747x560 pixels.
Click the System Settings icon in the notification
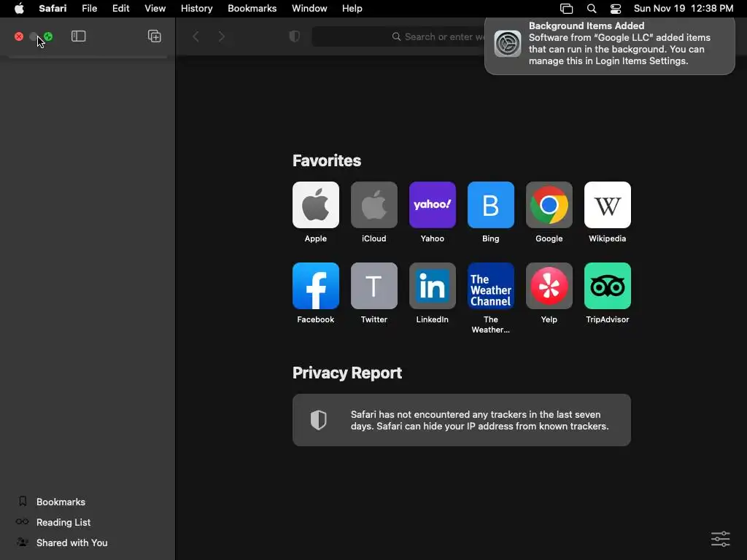pos(508,44)
